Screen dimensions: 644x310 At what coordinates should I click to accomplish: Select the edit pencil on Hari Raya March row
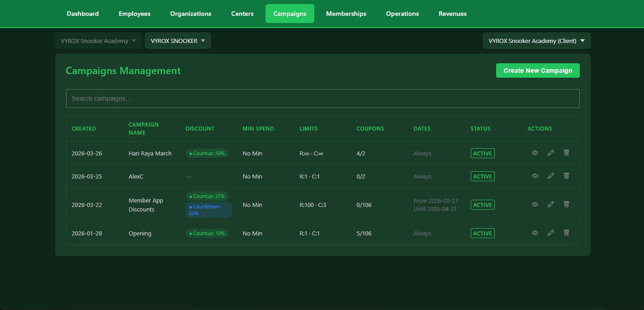[550, 153]
